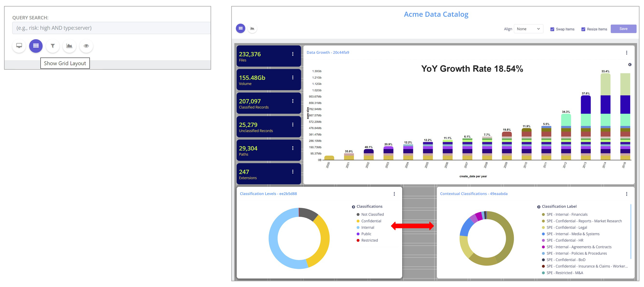Open the Files tile options menu

click(x=293, y=54)
